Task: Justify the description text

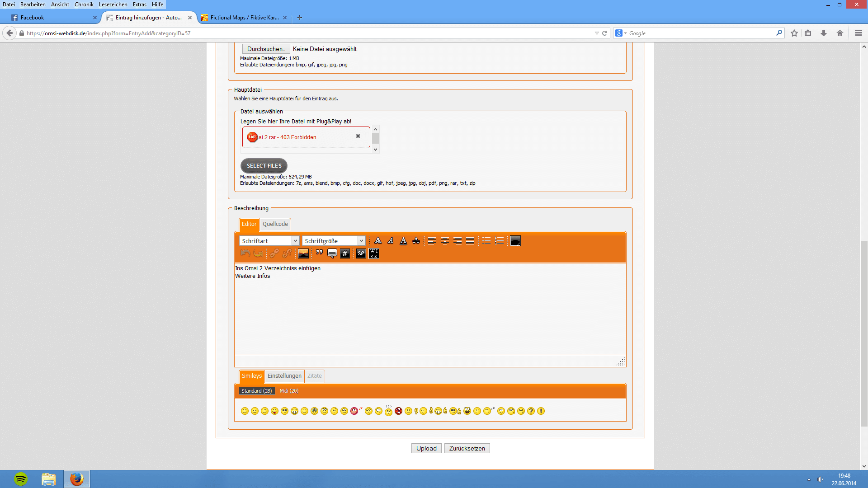Action: [470, 241]
